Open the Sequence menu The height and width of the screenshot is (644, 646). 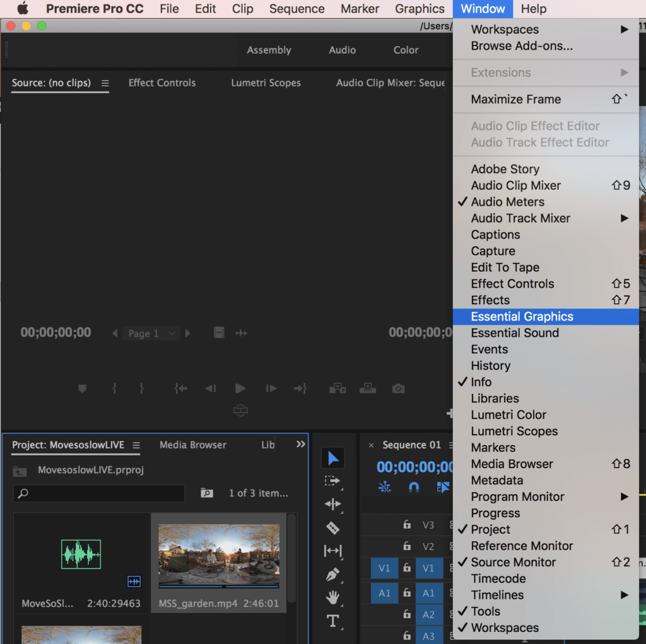297,9
